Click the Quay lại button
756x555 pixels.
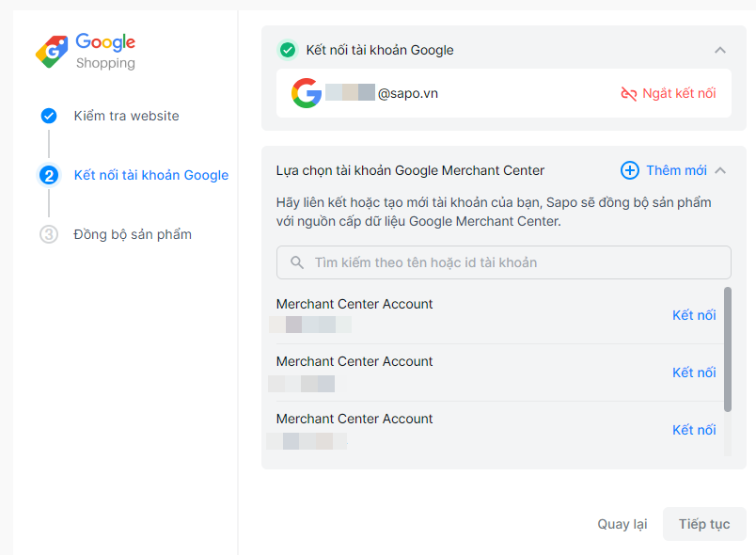pyautogui.click(x=622, y=524)
